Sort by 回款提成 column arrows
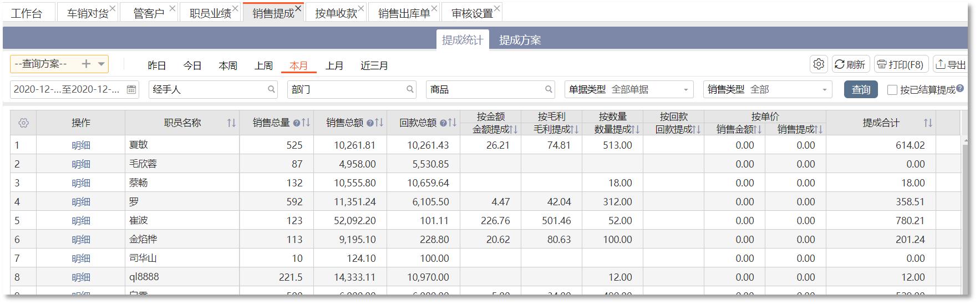The height and width of the screenshot is (304, 980). click(697, 130)
